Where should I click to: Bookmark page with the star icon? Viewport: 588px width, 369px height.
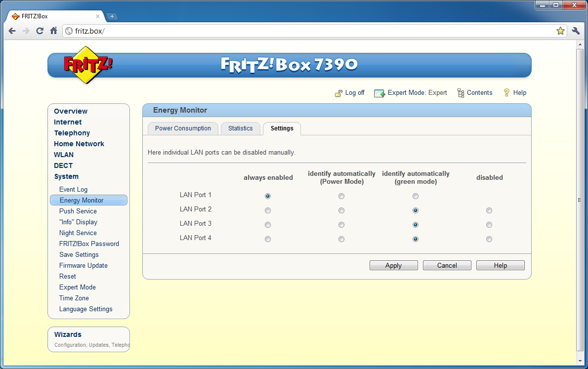tap(560, 31)
